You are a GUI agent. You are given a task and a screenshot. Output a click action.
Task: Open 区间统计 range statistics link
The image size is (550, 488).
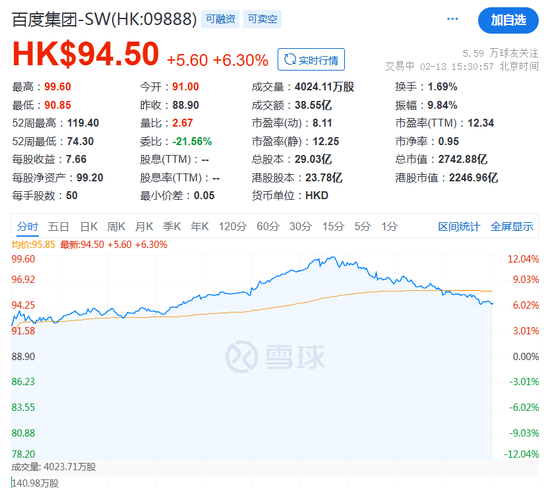pos(459,227)
